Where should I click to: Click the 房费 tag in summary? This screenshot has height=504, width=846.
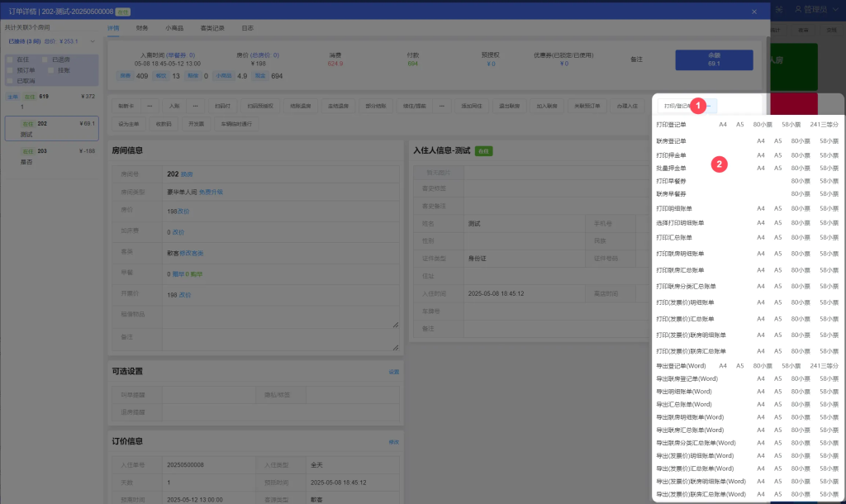(x=126, y=76)
